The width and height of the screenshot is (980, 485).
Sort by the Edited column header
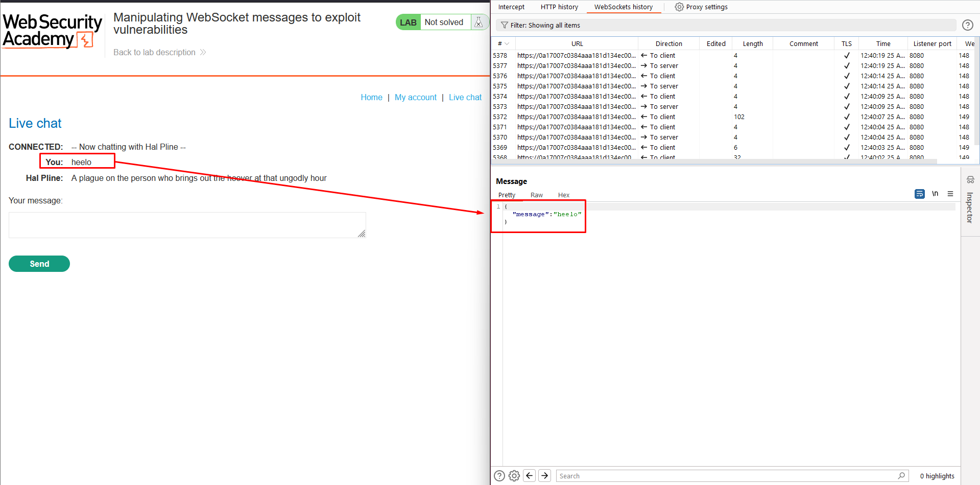(716, 44)
